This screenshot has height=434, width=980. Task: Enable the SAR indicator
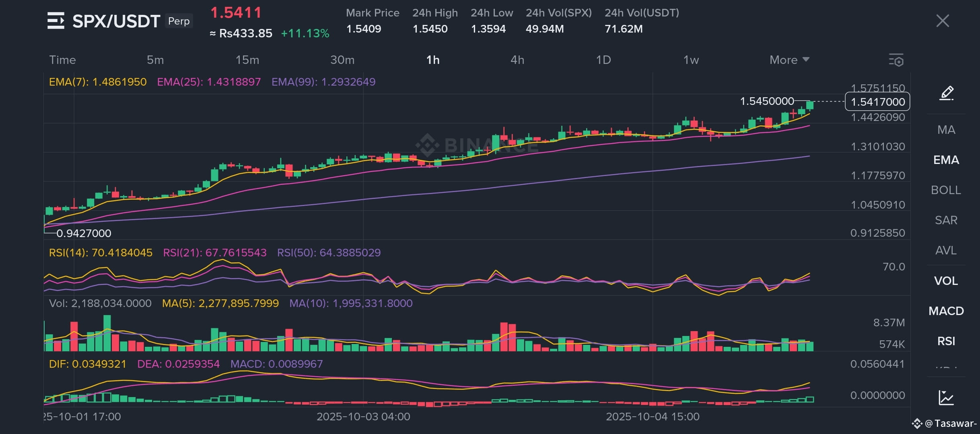(x=946, y=220)
